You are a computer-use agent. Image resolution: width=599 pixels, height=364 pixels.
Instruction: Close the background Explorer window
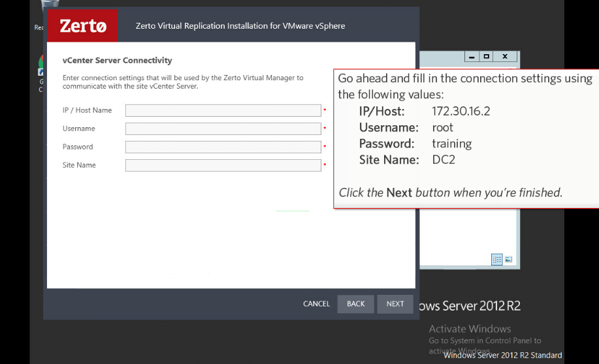504,57
